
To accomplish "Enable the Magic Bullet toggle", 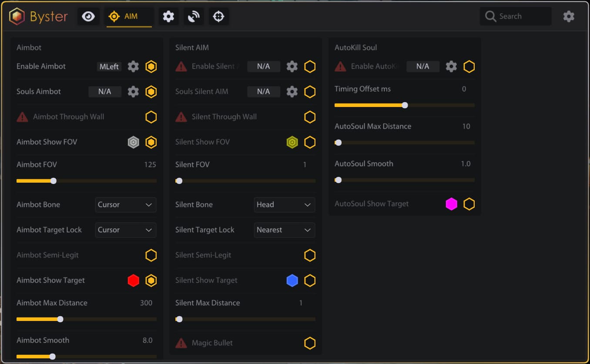I will point(310,343).
